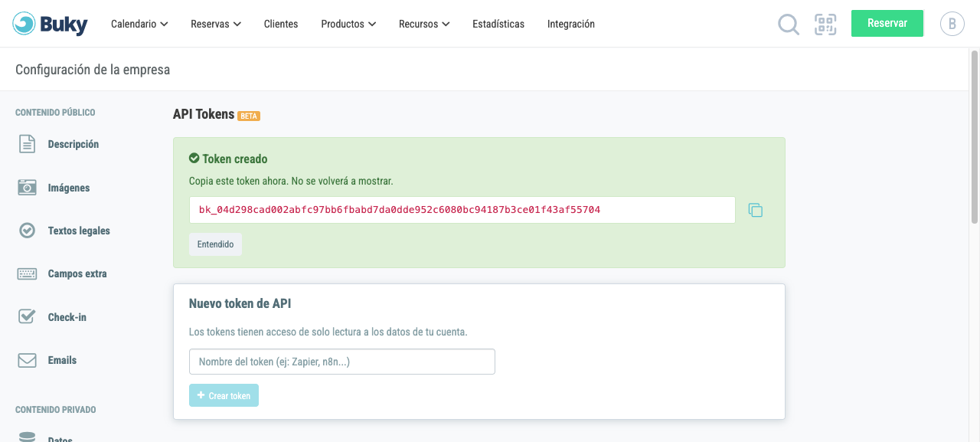Expand the Productos dropdown menu
The height and width of the screenshot is (442, 980).
(x=348, y=24)
